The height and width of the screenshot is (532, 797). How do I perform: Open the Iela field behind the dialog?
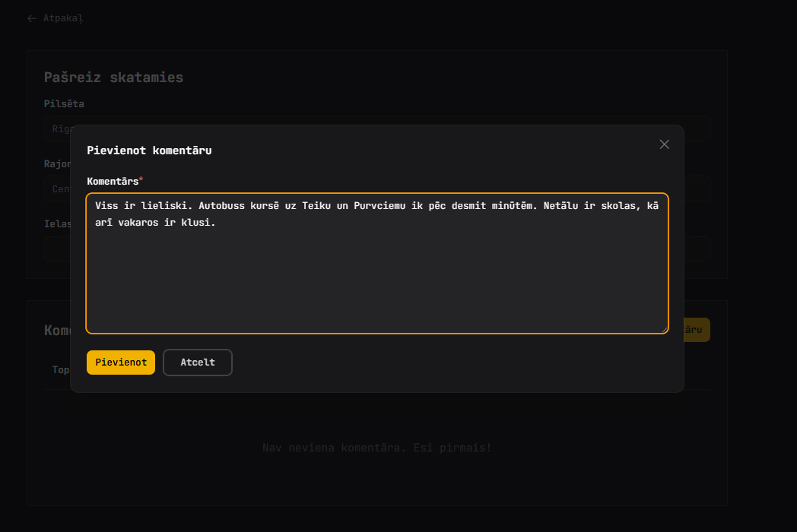(x=57, y=249)
